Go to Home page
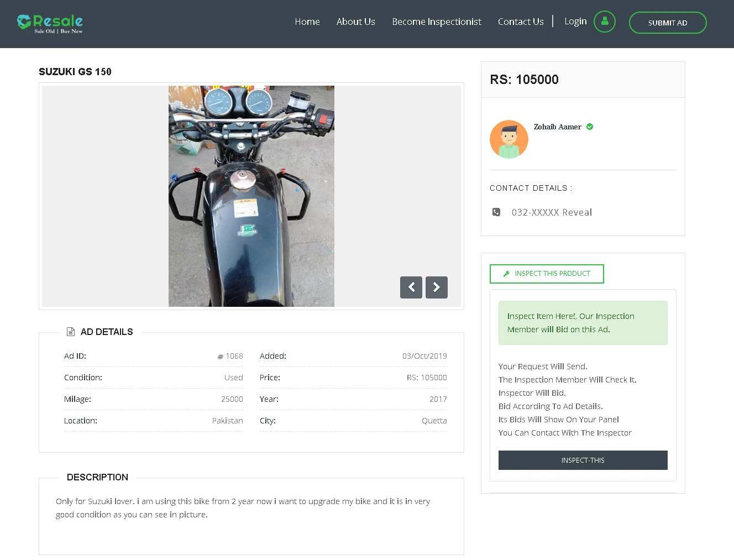 tap(307, 22)
